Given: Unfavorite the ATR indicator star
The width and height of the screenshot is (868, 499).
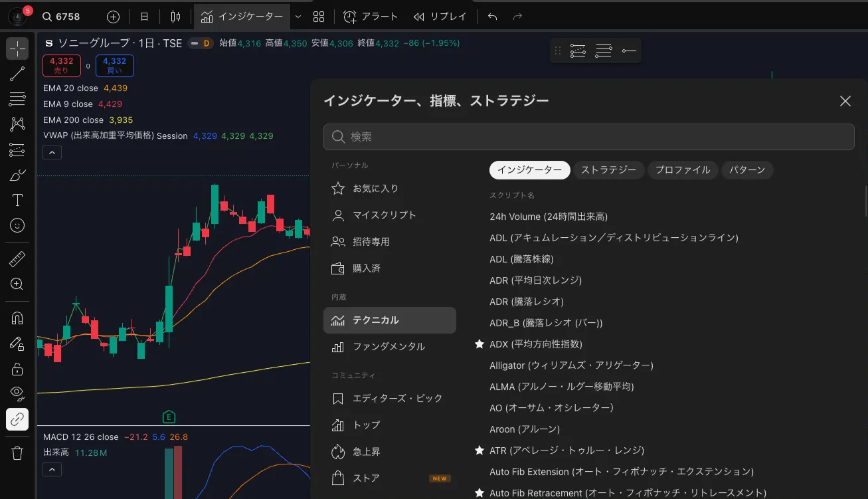Looking at the screenshot, I should pyautogui.click(x=479, y=450).
